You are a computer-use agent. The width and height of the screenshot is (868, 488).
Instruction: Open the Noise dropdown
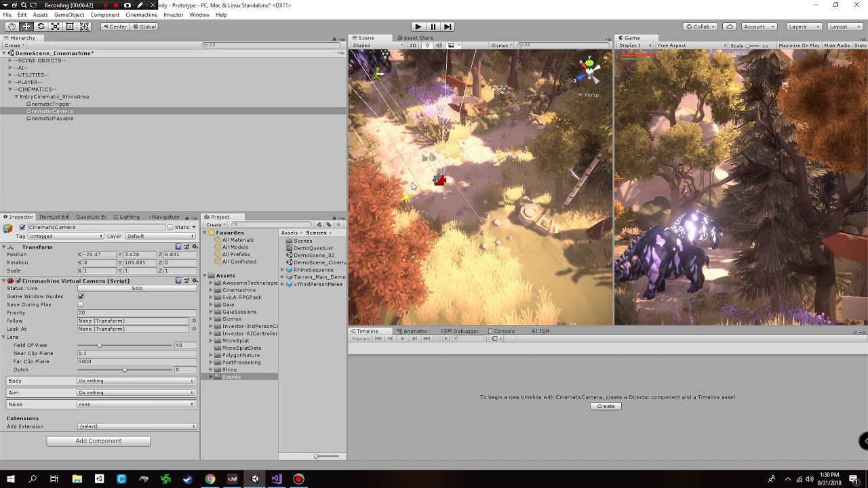click(136, 404)
